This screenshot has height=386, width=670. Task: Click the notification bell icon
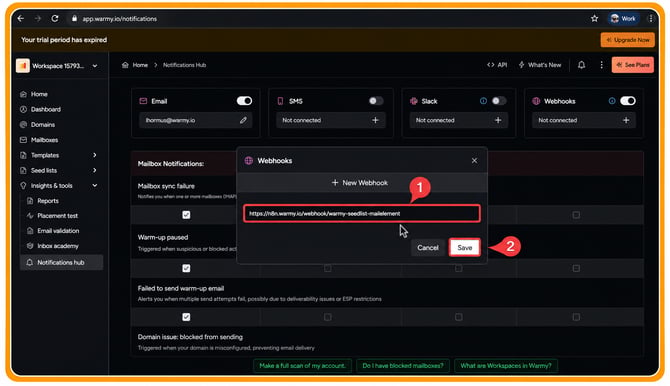coord(581,65)
